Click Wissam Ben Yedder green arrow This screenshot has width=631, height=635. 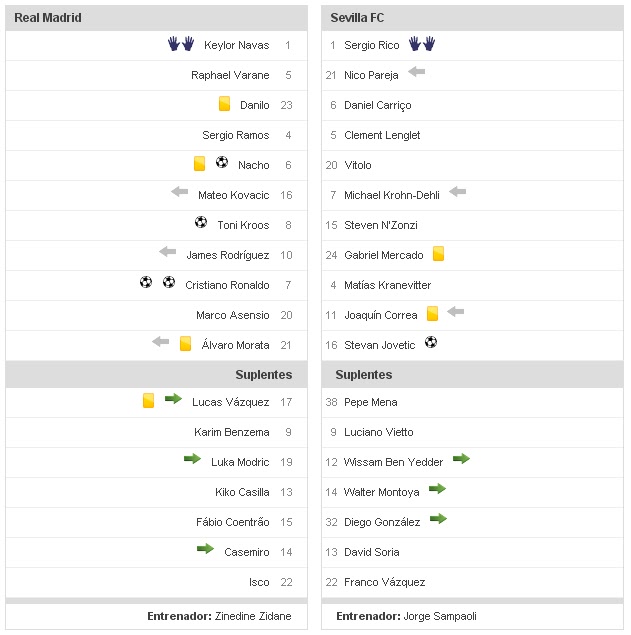click(461, 459)
